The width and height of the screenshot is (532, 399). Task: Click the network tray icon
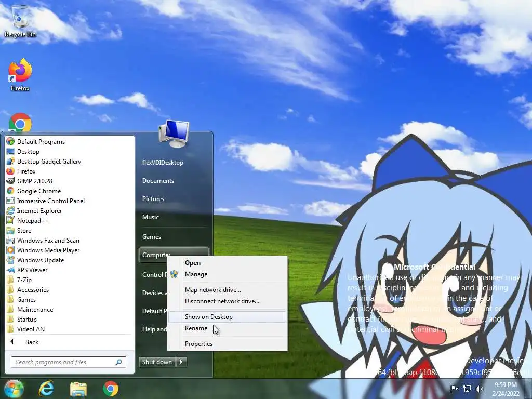(467, 389)
